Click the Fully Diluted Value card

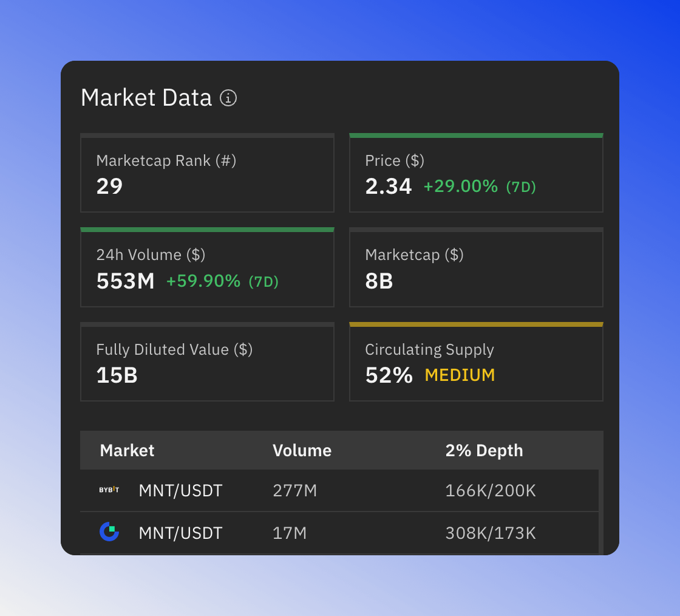207,363
